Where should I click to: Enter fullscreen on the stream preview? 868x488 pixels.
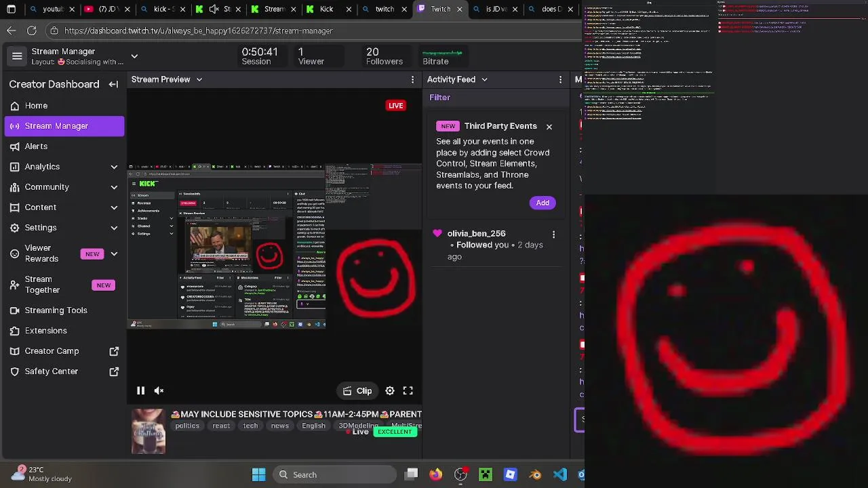click(408, 390)
